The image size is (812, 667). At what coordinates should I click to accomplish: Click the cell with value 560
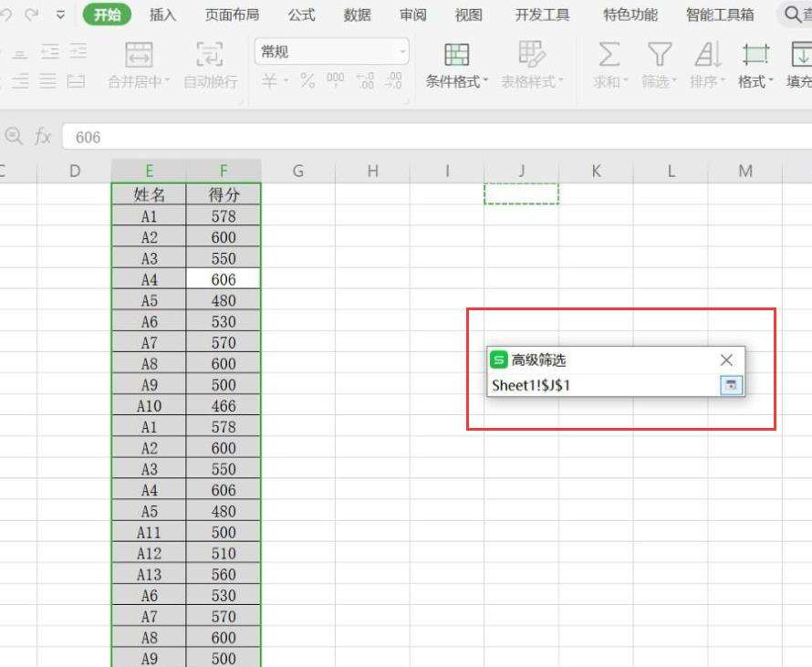coord(224,574)
